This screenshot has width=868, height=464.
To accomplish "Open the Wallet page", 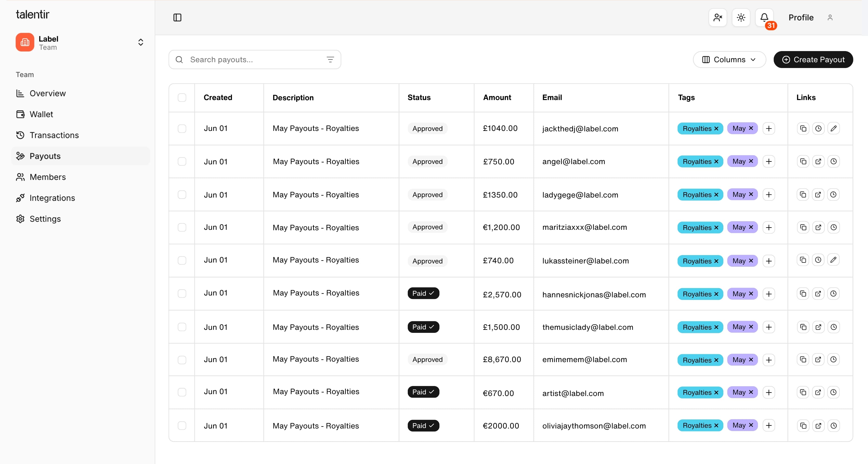I will pyautogui.click(x=80, y=114).
